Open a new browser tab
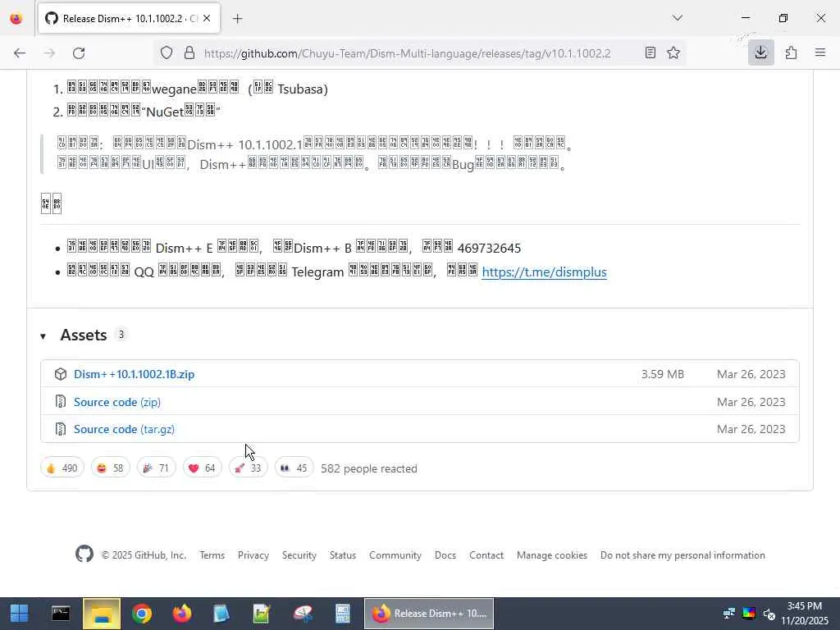The image size is (840, 630). (237, 19)
